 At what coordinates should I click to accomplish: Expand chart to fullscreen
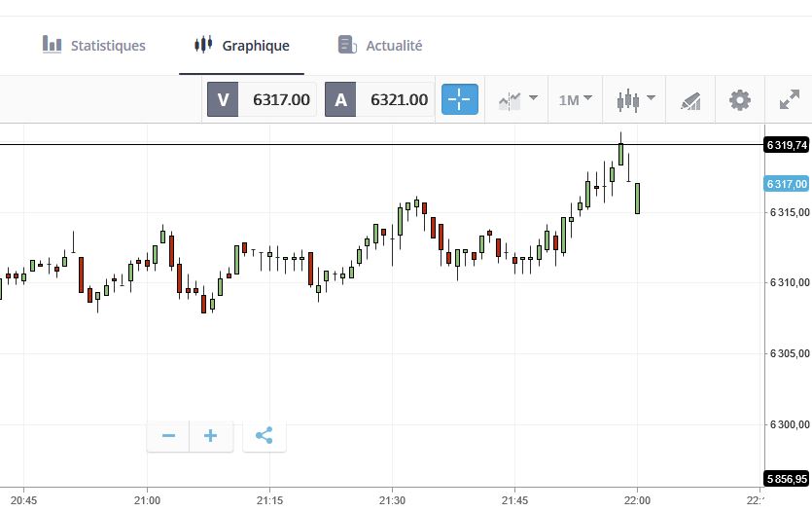[x=789, y=99]
